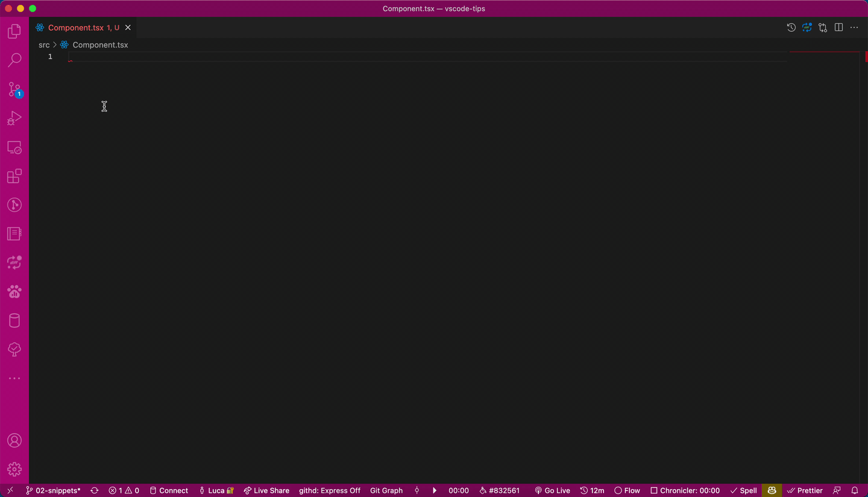The height and width of the screenshot is (497, 868).
Task: Close the Component.tsx tab
Action: (x=128, y=28)
